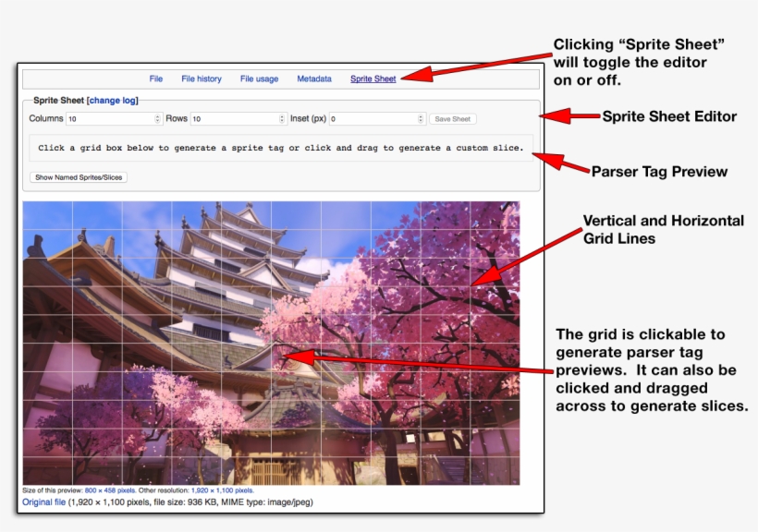Viewport: 758px width, 532px height.
Task: Open the File tab
Action: coord(156,79)
